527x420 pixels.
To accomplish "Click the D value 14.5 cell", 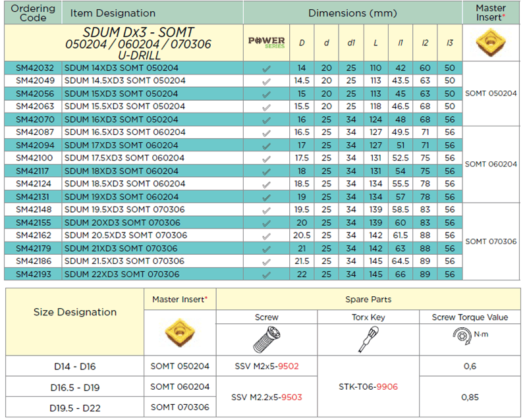I will click(302, 80).
